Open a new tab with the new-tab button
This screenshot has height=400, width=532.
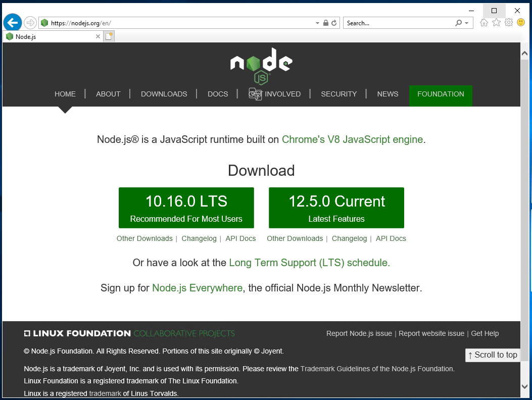tap(109, 36)
